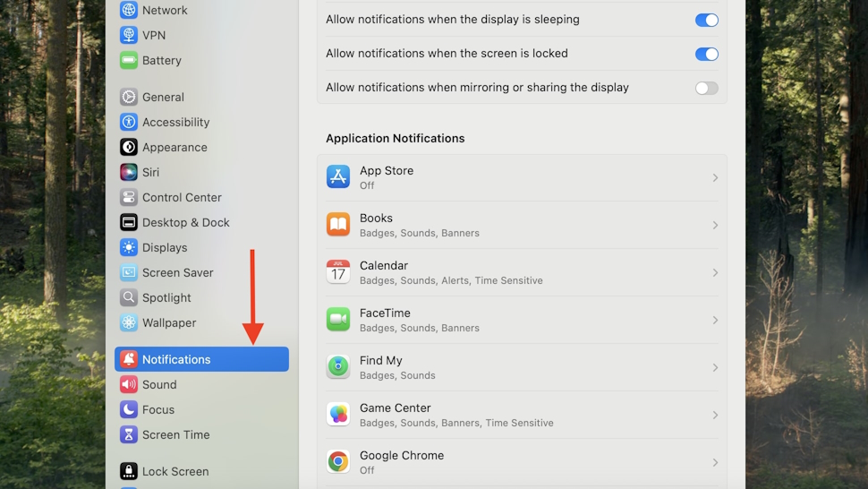Open Google Chrome notification settings label
Viewport: 868px width, 489px height.
(402, 455)
